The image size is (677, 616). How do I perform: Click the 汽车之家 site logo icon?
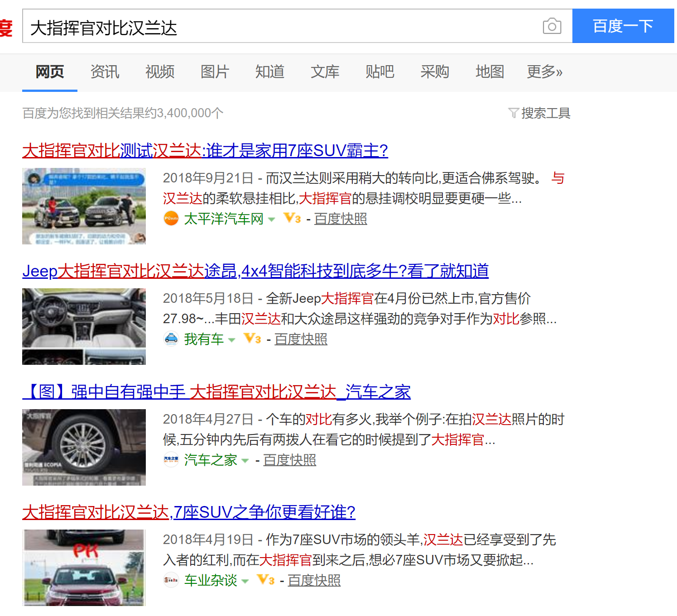pos(171,459)
